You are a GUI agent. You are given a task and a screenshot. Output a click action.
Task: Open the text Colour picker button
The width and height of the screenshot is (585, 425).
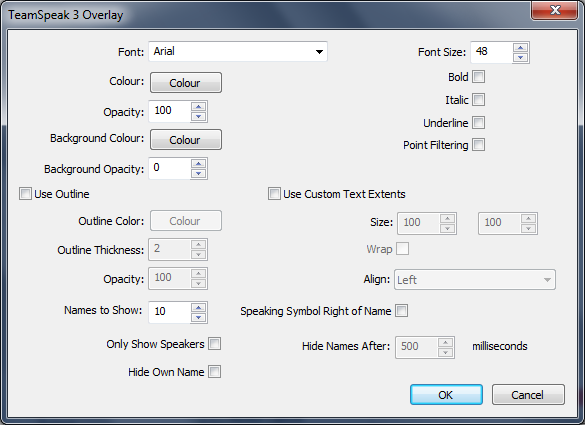coord(186,82)
